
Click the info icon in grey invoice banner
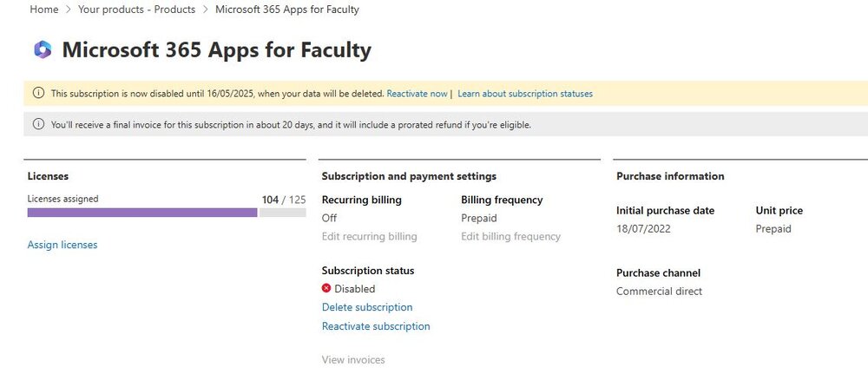click(x=38, y=124)
